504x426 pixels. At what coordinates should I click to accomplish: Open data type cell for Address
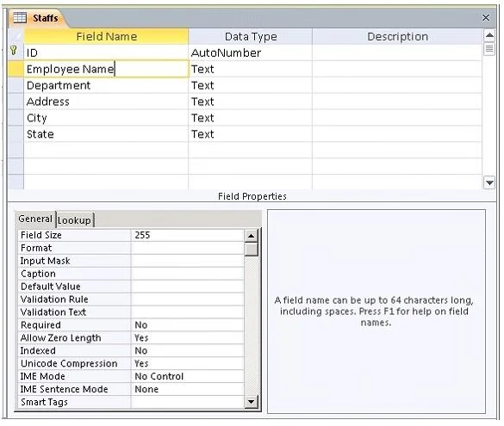click(x=251, y=102)
